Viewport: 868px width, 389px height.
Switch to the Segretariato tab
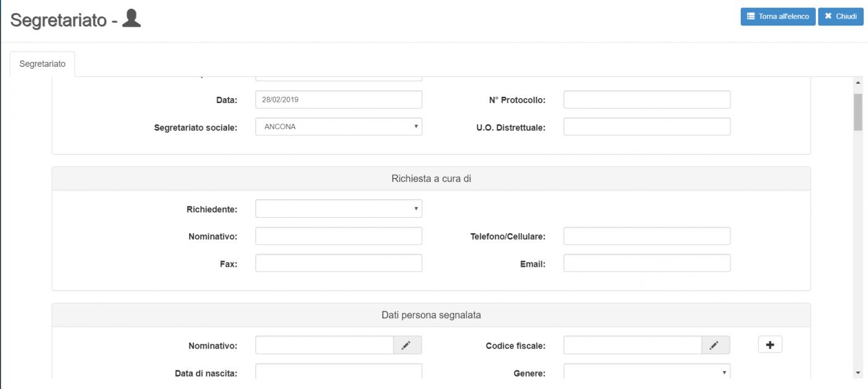pyautogui.click(x=42, y=64)
